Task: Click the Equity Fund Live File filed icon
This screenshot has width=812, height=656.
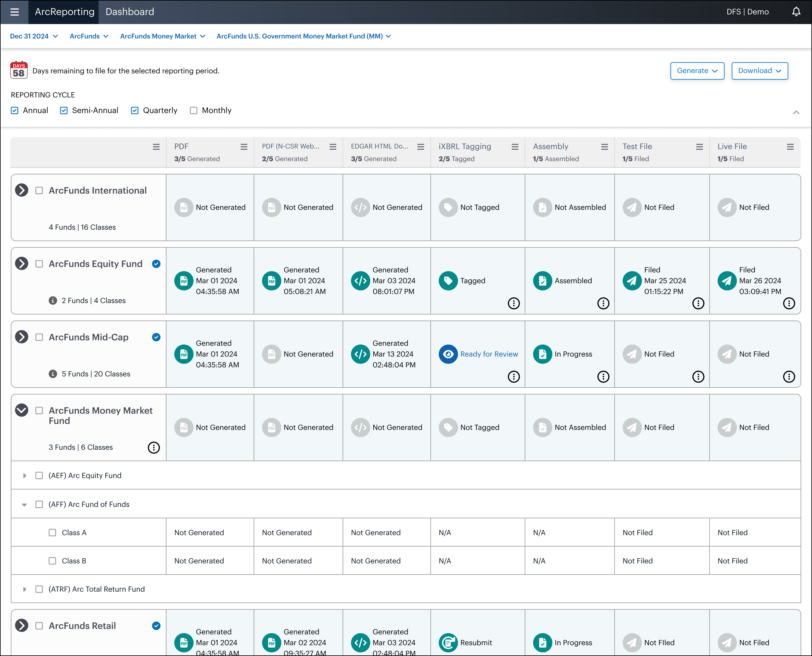Action: click(727, 281)
